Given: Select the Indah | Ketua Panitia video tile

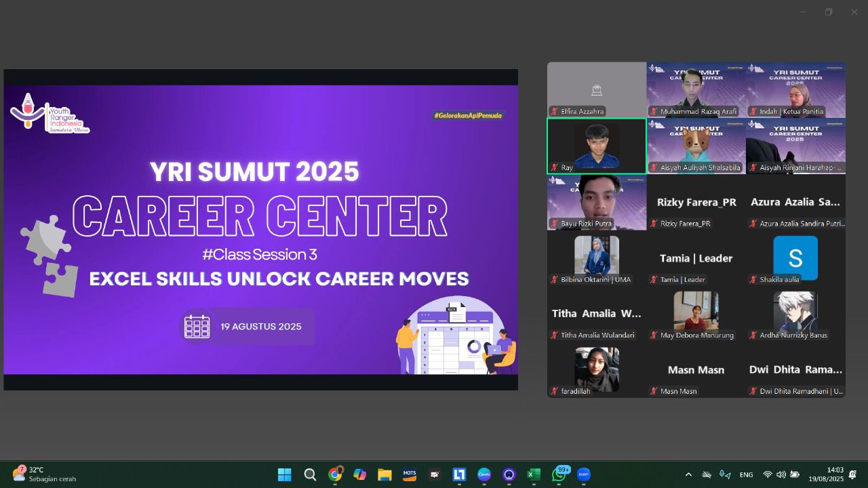Looking at the screenshot, I should click(x=795, y=90).
